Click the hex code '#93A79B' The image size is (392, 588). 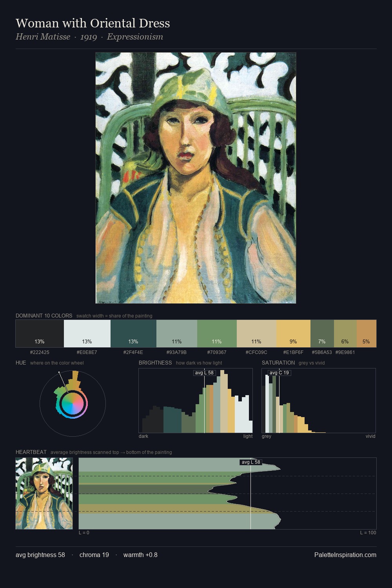tap(177, 352)
